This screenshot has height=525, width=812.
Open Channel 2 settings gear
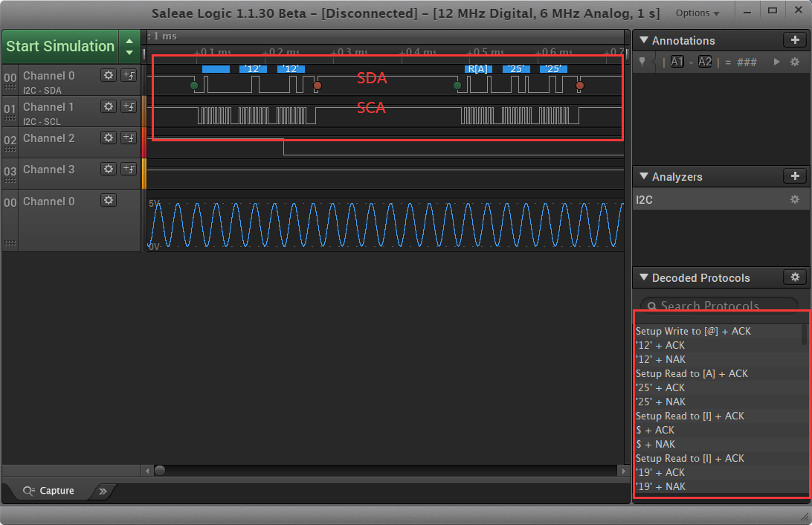coord(109,138)
